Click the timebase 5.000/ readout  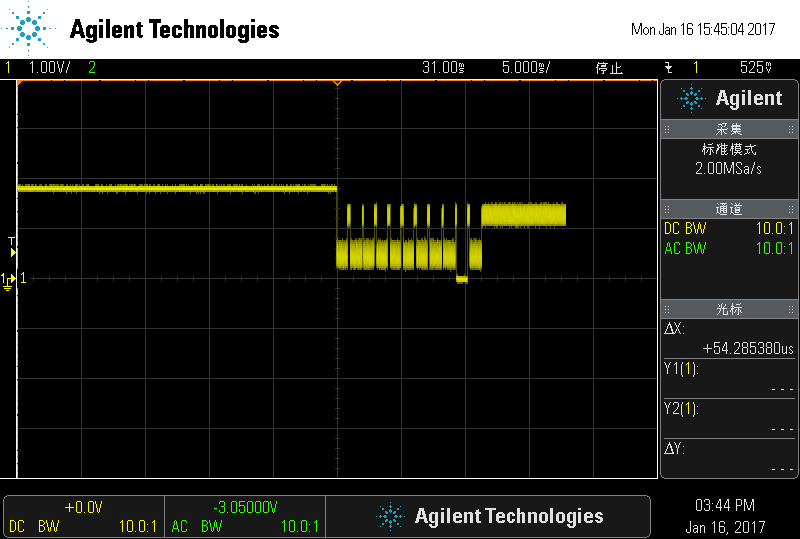526,67
